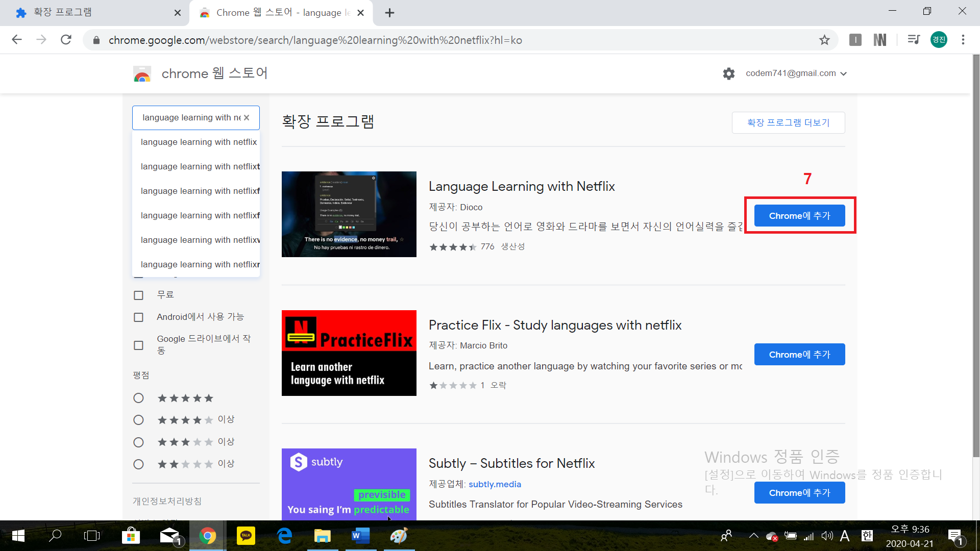Show hidden system tray icons

coord(753,536)
